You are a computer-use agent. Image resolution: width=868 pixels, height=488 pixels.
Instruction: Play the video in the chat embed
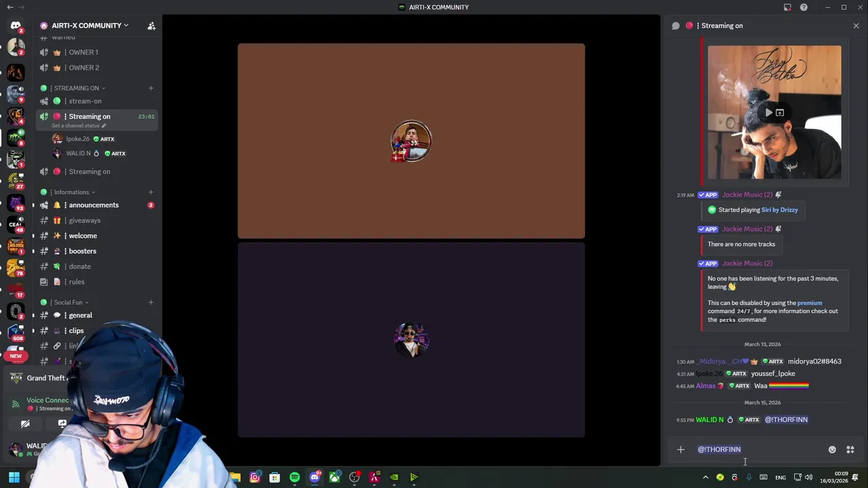pyautogui.click(x=768, y=113)
